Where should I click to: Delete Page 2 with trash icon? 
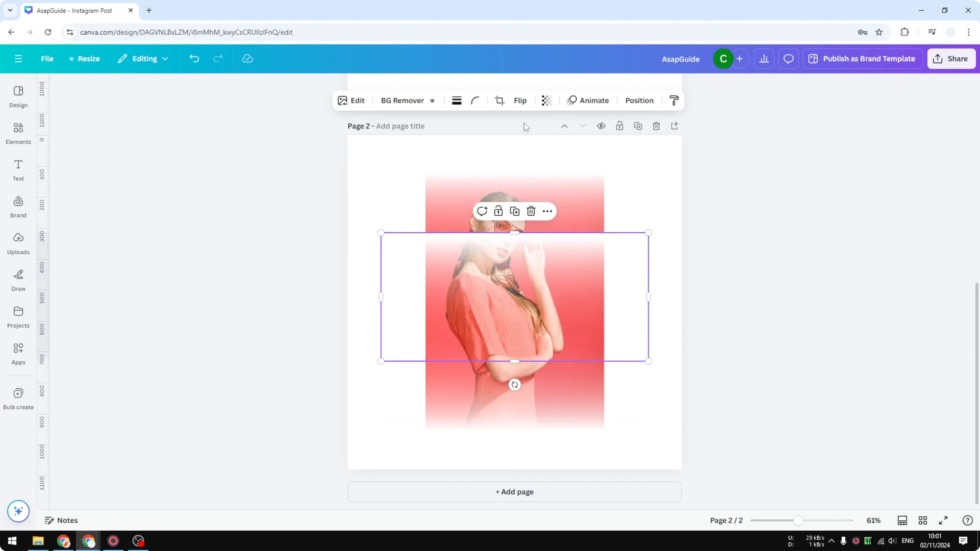click(x=656, y=126)
